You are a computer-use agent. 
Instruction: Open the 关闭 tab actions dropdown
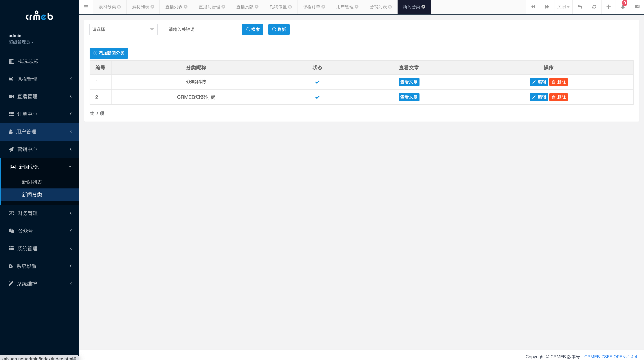click(x=563, y=7)
